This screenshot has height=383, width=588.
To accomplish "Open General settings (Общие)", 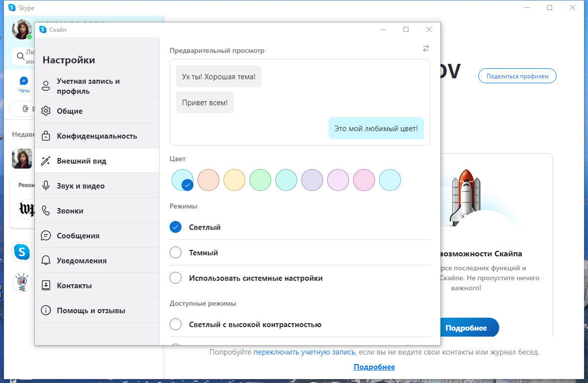I will click(97, 111).
